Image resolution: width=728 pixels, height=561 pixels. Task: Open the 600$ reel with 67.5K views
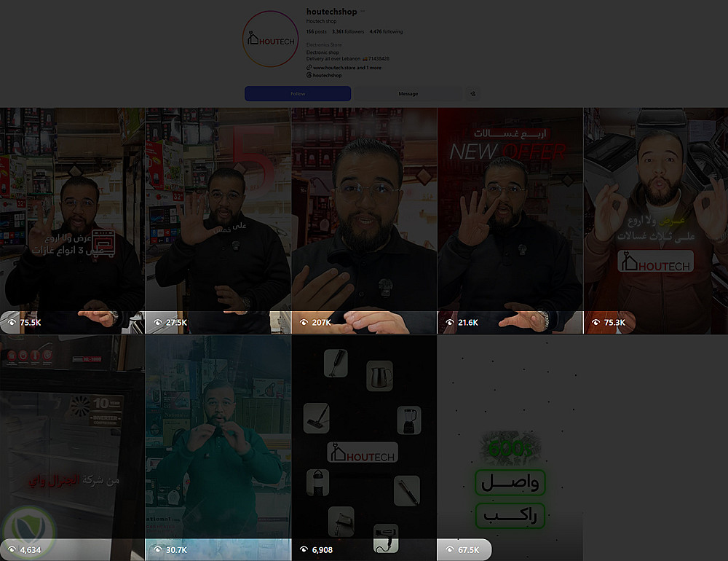510,447
